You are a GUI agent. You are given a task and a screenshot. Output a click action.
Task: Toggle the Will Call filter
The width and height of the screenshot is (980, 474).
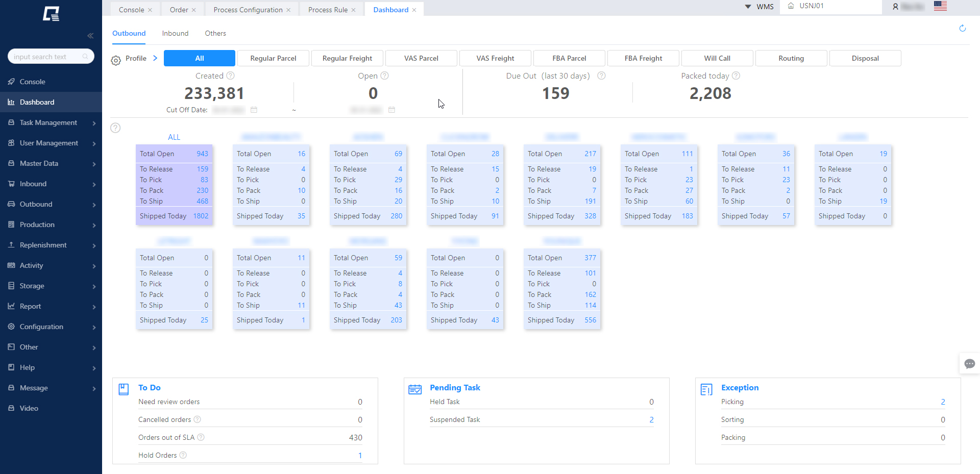pos(717,58)
